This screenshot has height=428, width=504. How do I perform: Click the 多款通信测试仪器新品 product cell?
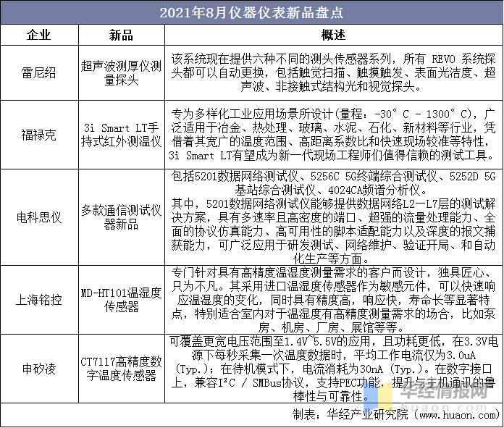pyautogui.click(x=122, y=217)
